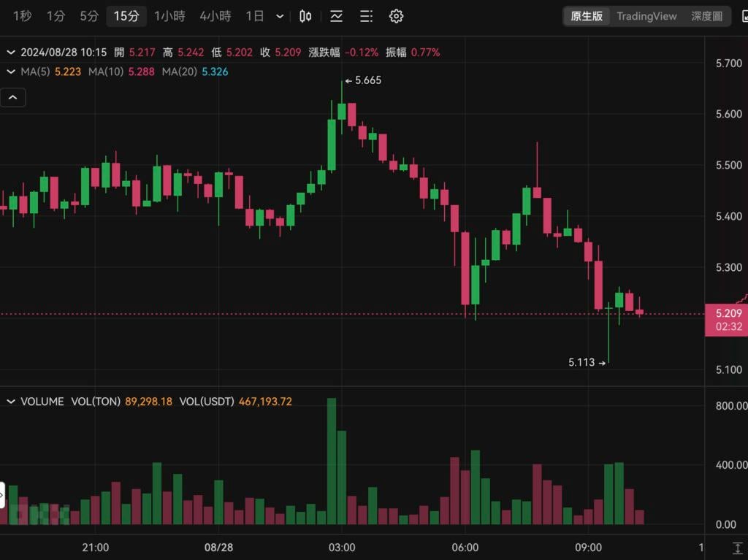Select the 1日 timeframe

255,16
